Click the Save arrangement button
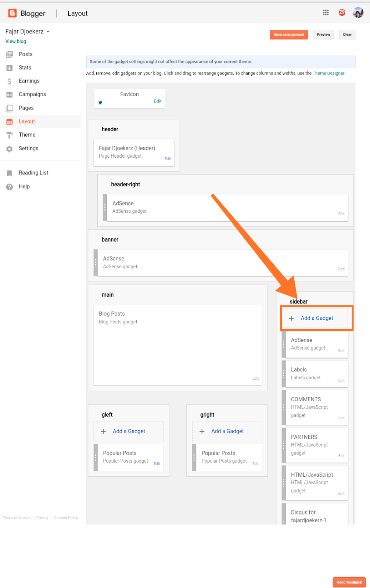Screen dimensions: 370x588 [289, 35]
